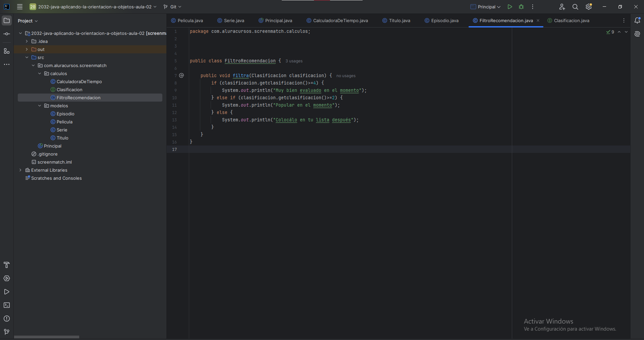Viewport: 644px width, 340px height.
Task: Open the Services tool window
Action: click(7, 278)
